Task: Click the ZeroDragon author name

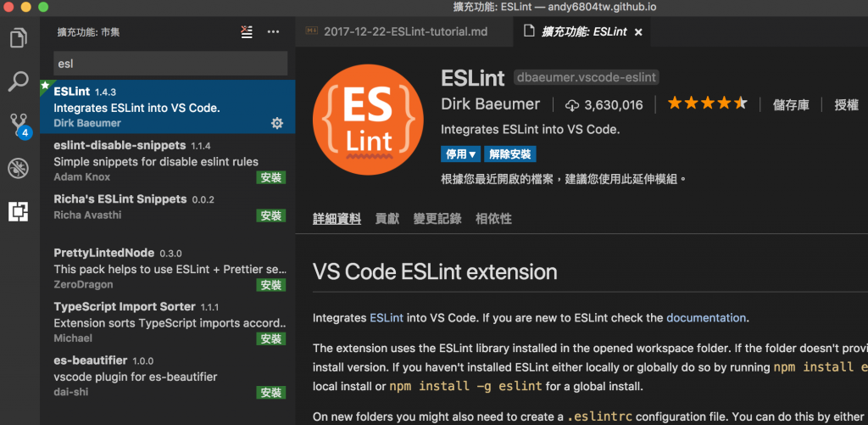Action: pyautogui.click(x=84, y=284)
